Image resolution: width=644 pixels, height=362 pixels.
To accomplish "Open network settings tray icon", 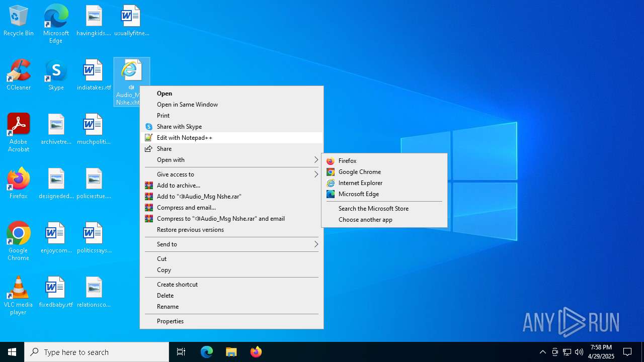I will [x=567, y=352].
